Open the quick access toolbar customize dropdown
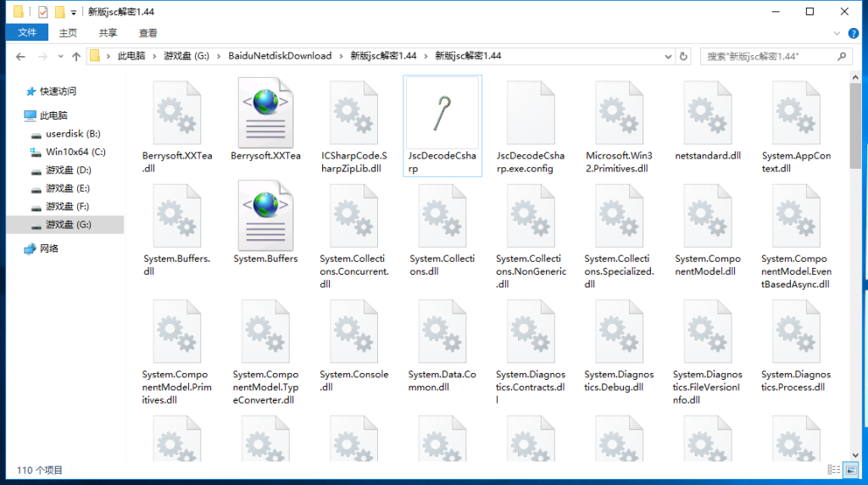 (74, 13)
